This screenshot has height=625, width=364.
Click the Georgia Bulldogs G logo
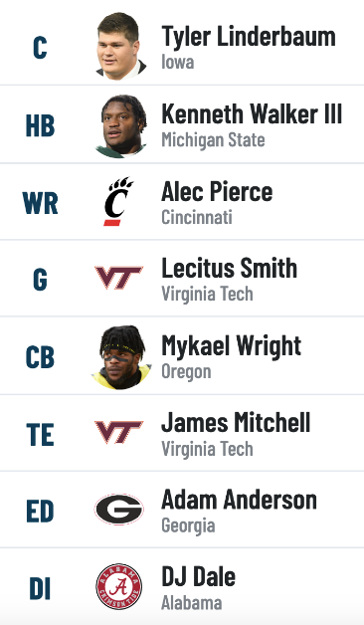point(119,509)
